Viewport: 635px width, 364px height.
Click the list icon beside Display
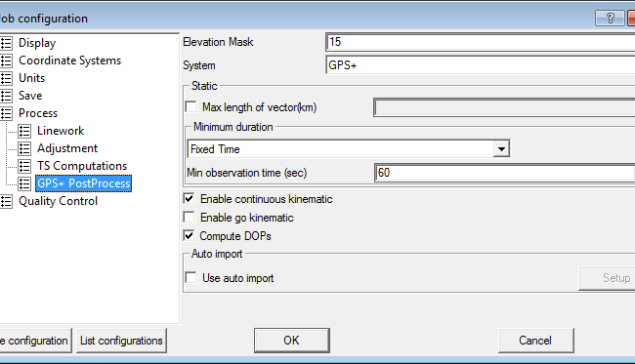click(6, 43)
